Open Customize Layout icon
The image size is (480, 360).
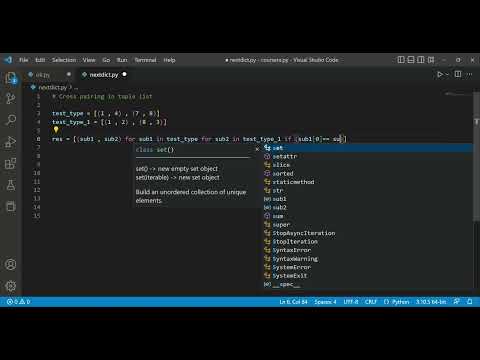(x=431, y=60)
